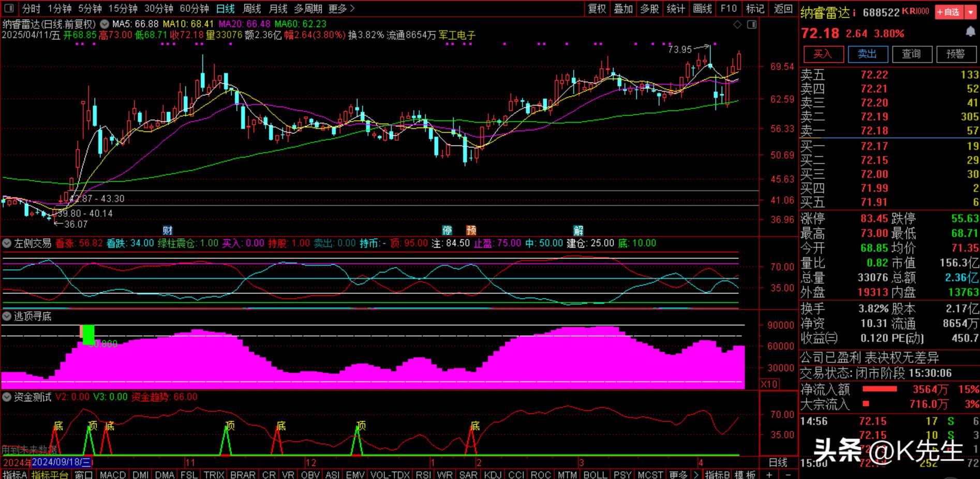Click the green signal bar in 逃顶寻底

click(x=88, y=335)
